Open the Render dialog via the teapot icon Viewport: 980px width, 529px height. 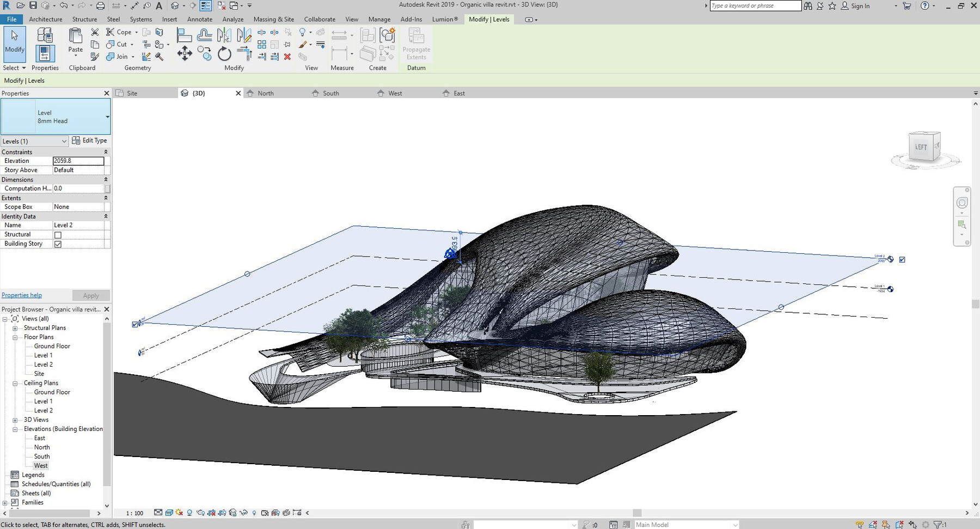coord(200,513)
